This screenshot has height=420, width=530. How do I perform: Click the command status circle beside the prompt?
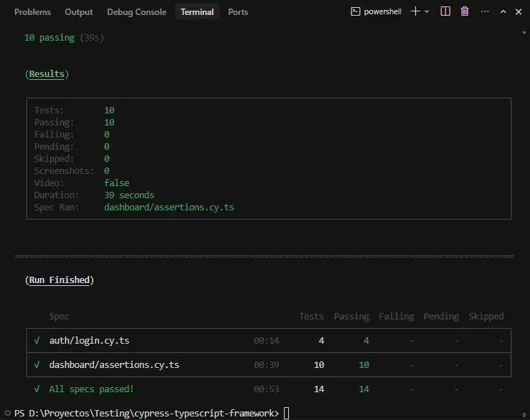coord(8,413)
